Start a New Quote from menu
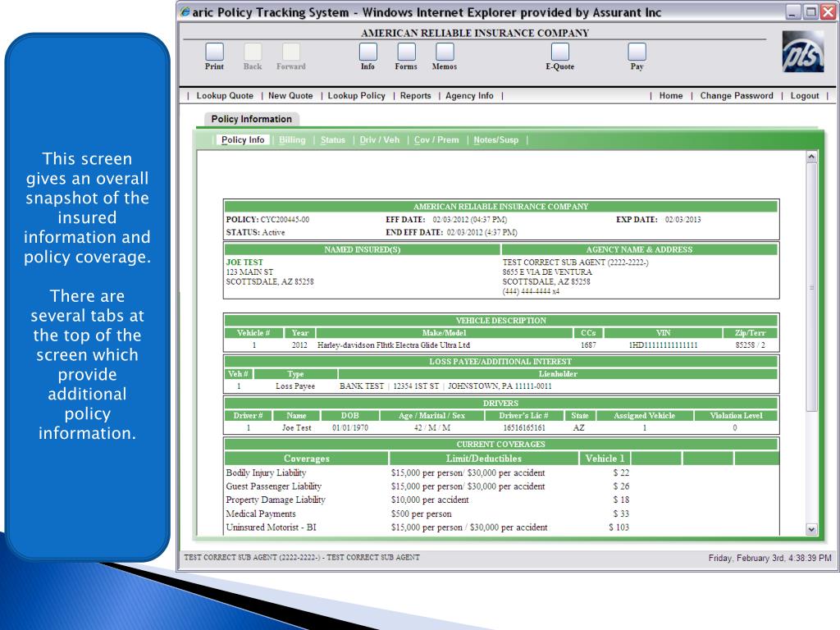Screen dimensions: 840x630 pyautogui.click(x=290, y=96)
